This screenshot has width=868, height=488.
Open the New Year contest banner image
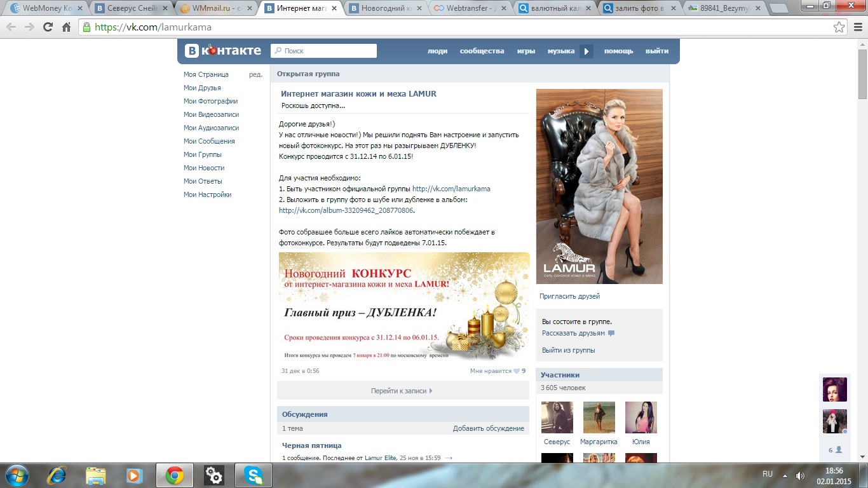pos(404,307)
